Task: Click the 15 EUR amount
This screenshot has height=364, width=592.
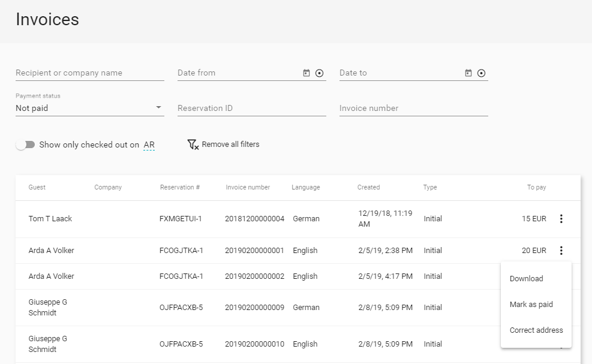Action: click(534, 219)
